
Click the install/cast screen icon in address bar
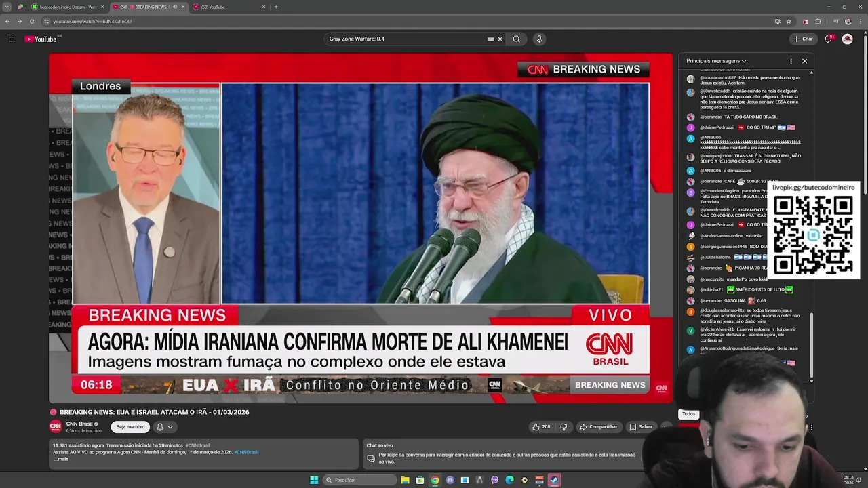click(777, 21)
